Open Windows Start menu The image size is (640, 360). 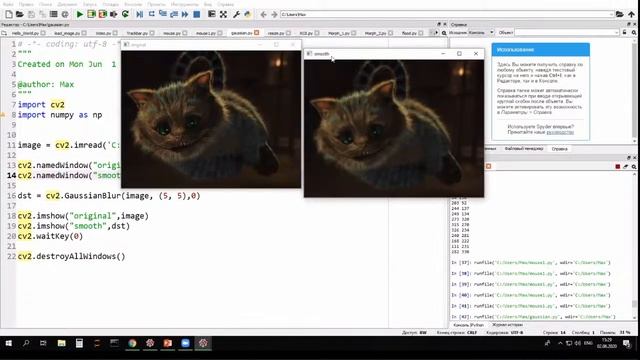pyautogui.click(x=9, y=343)
